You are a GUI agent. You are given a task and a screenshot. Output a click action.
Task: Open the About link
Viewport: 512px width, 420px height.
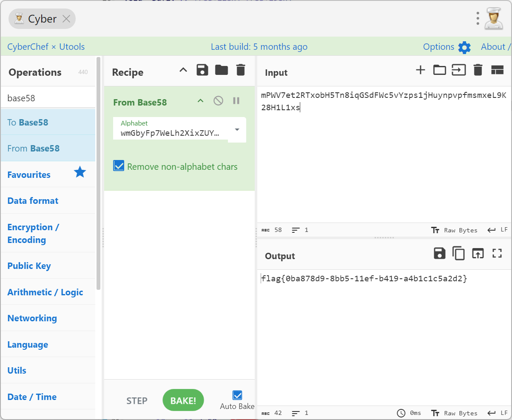tap(496, 47)
